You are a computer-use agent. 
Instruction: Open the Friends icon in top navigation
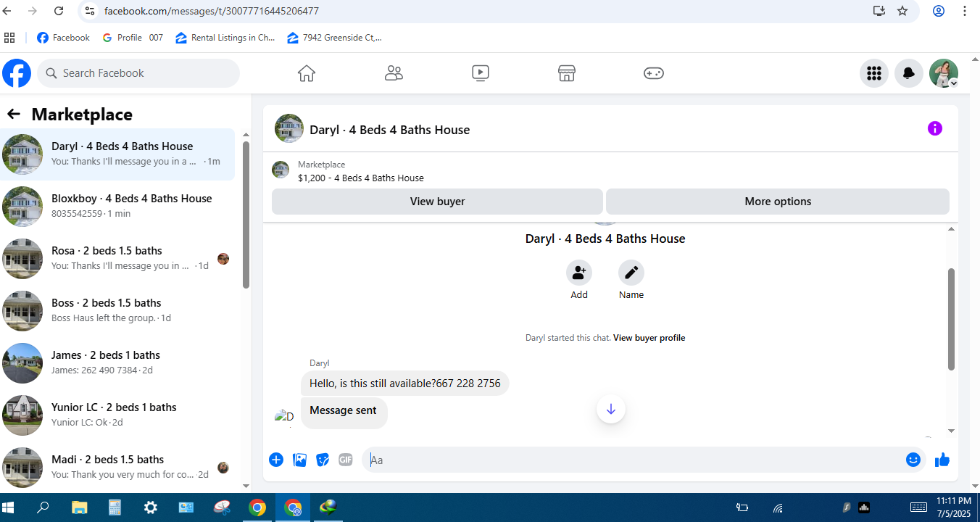coord(394,73)
